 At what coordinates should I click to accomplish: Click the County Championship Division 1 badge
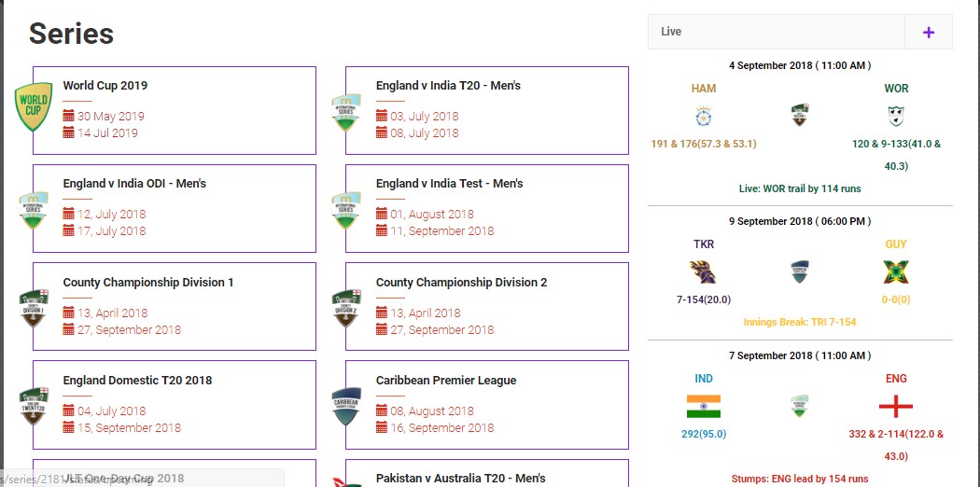[x=34, y=308]
